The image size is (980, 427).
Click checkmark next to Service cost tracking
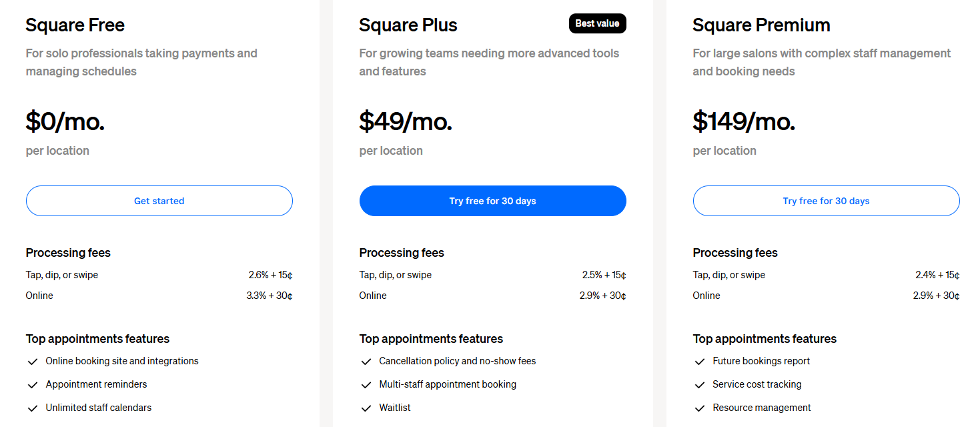pyautogui.click(x=699, y=385)
